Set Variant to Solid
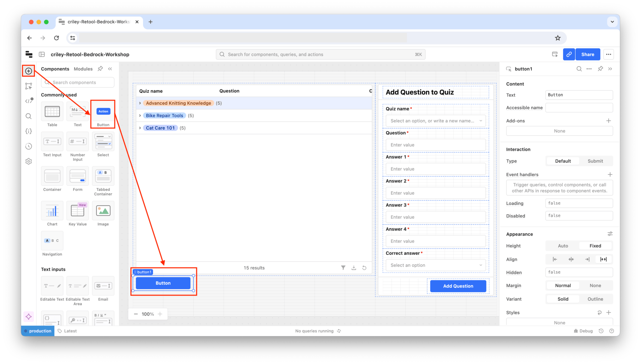 (563, 299)
